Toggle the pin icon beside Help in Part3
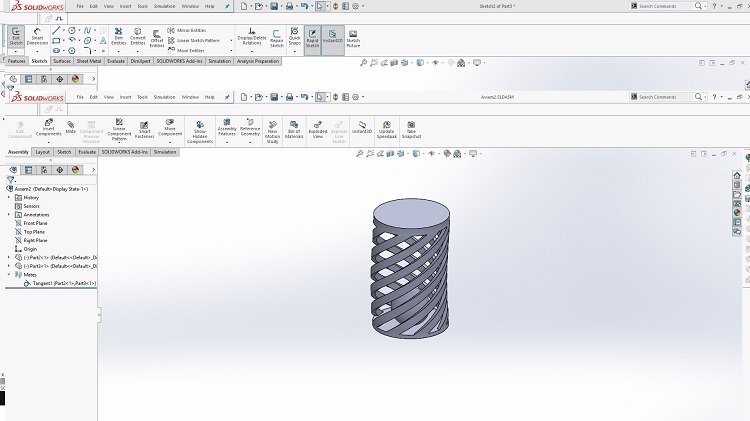This screenshot has height=421, width=750. coord(227,6)
